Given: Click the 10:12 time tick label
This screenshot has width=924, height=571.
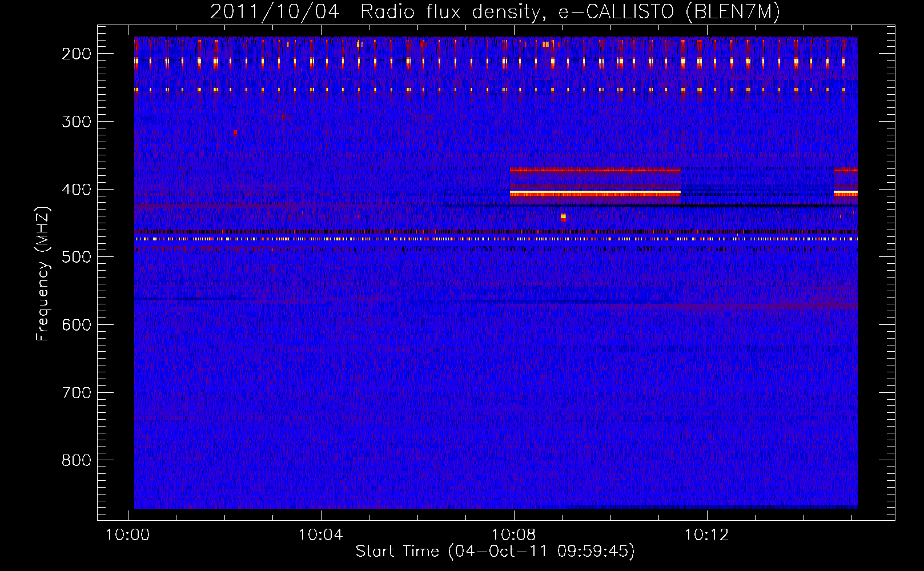Looking at the screenshot, I should tap(707, 535).
